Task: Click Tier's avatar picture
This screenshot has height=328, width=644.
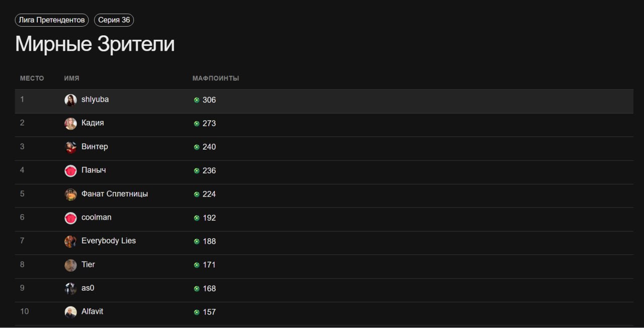Action: [x=70, y=265]
